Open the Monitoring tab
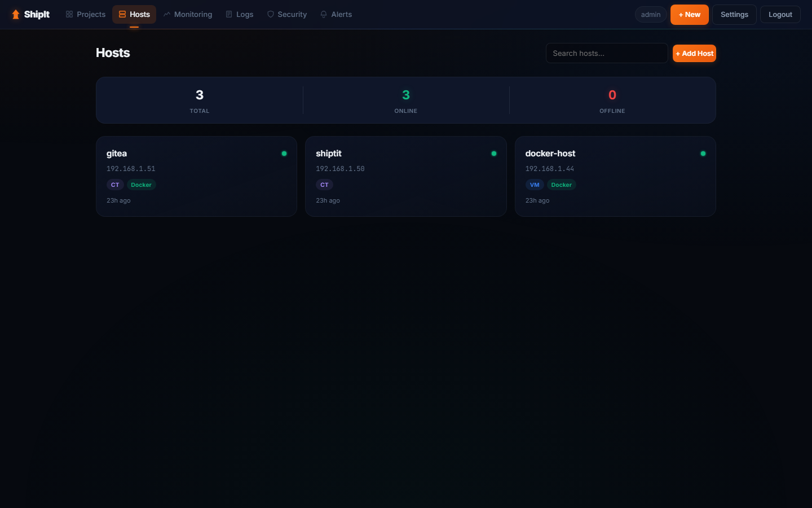This screenshot has height=508, width=812. point(188,15)
